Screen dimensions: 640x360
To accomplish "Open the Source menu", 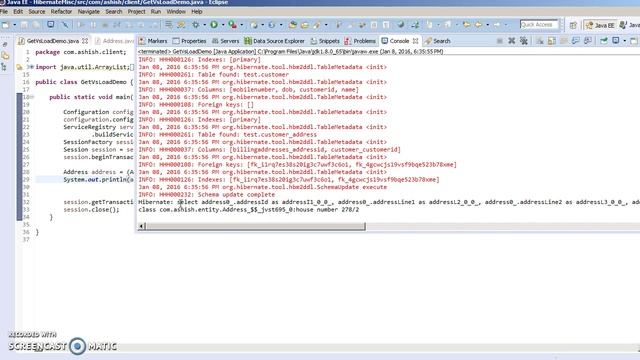I will pyautogui.click(x=37, y=12).
